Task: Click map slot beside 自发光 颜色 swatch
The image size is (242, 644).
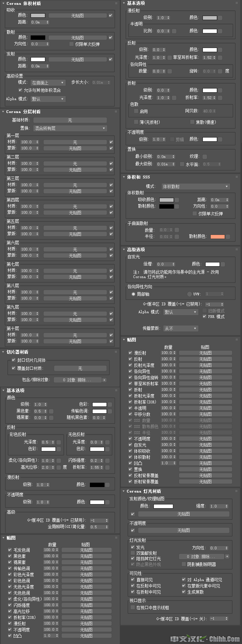Action: 223,264
